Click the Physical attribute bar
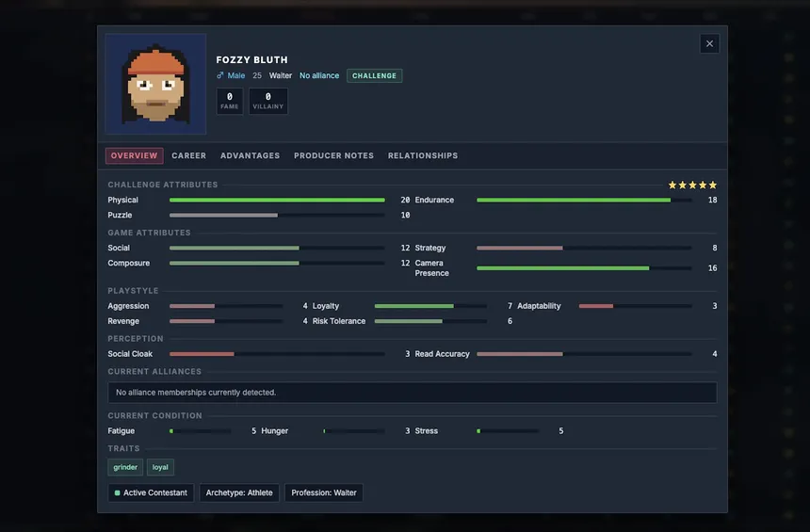 [x=277, y=201]
